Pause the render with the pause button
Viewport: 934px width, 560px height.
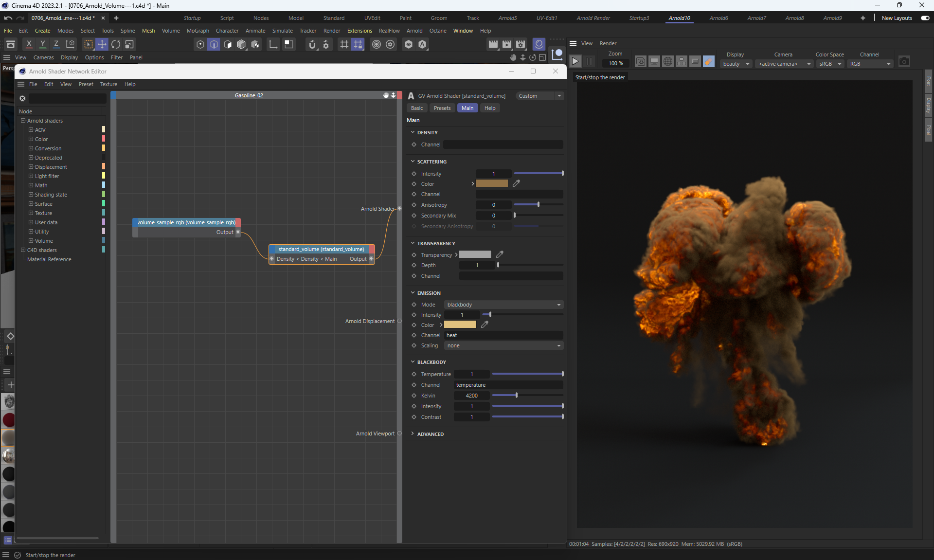[x=589, y=62]
